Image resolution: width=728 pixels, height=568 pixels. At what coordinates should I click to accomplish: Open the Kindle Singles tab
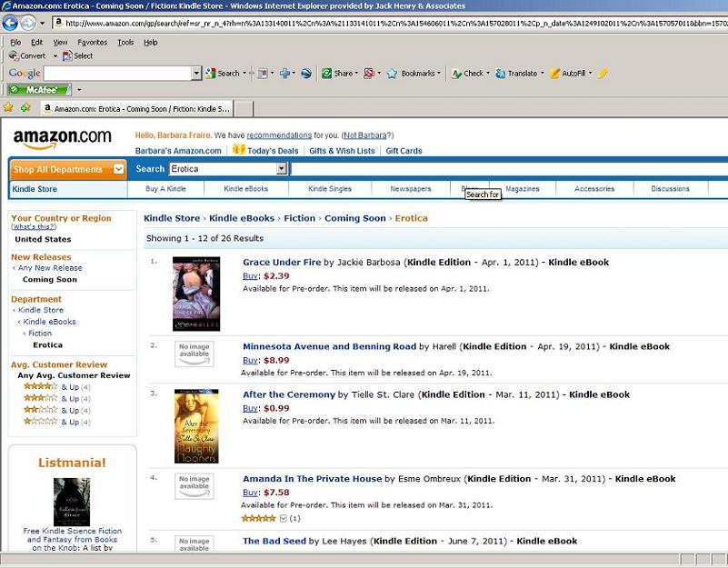[x=330, y=189]
